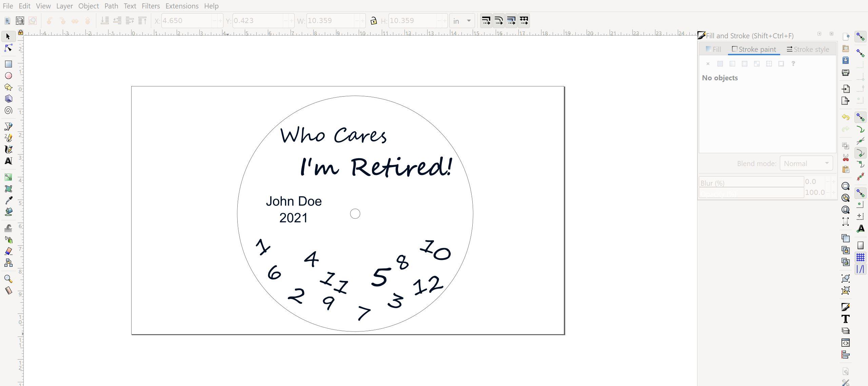This screenshot has height=386, width=868.
Task: Open the Blend mode Normal dropdown
Action: 806,164
